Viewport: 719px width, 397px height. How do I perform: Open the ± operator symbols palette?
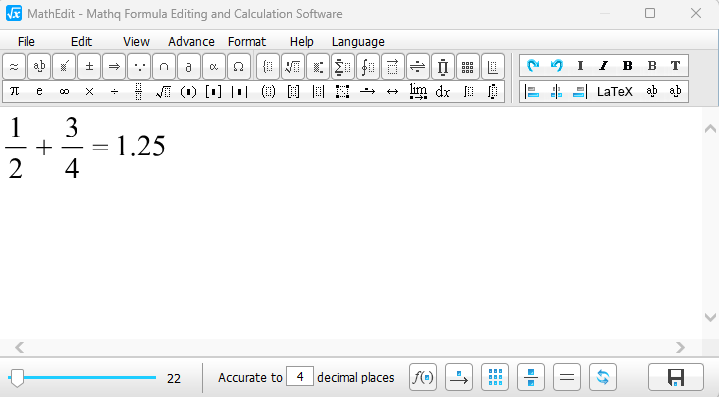(89, 66)
